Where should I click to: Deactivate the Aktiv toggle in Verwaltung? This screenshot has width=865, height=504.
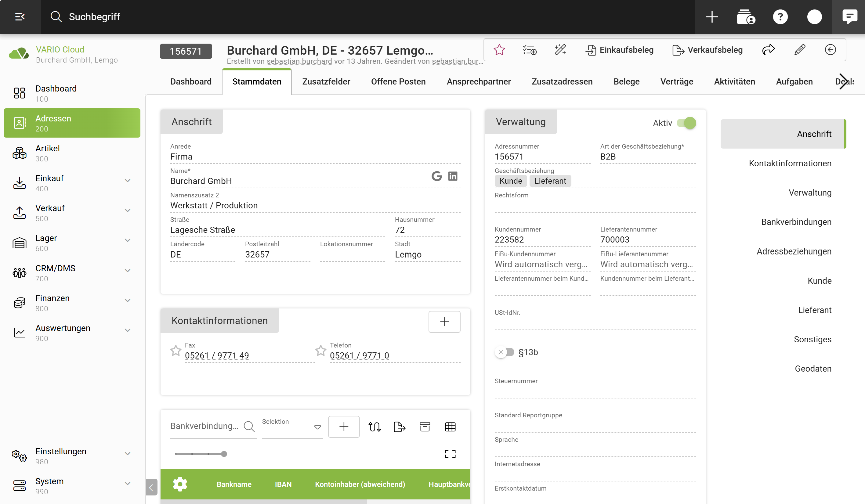coord(686,123)
